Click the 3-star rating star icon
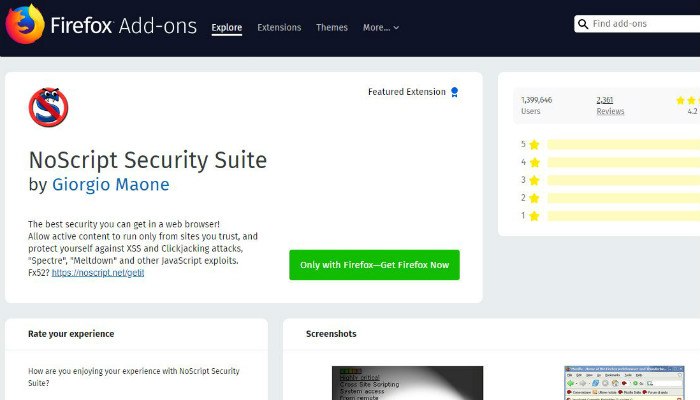 pos(534,180)
